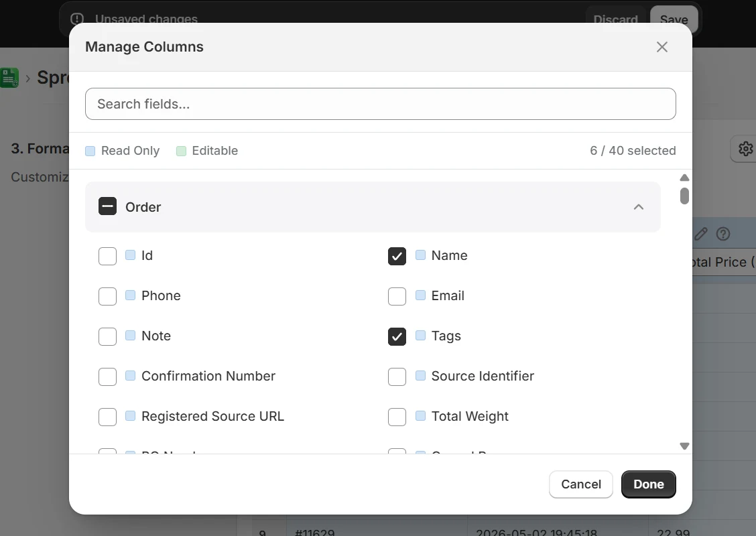Click the Read Only legend swatch
The width and height of the screenshot is (756, 536).
coord(90,151)
